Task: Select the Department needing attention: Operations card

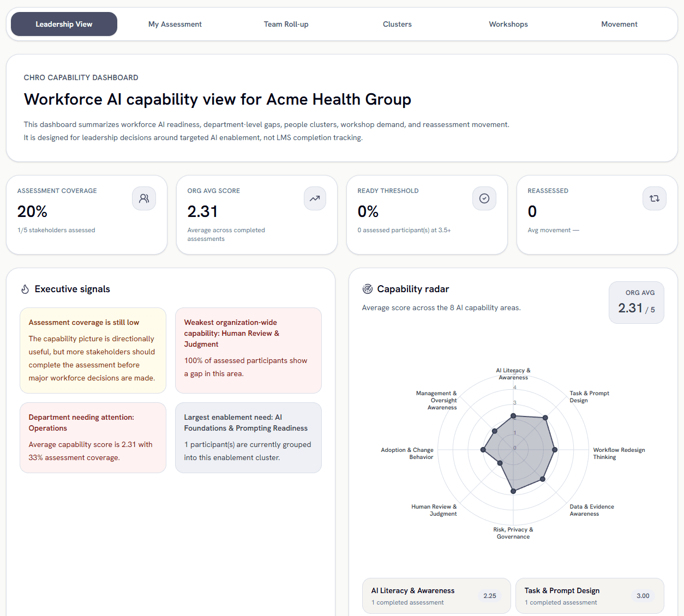Action: point(93,438)
